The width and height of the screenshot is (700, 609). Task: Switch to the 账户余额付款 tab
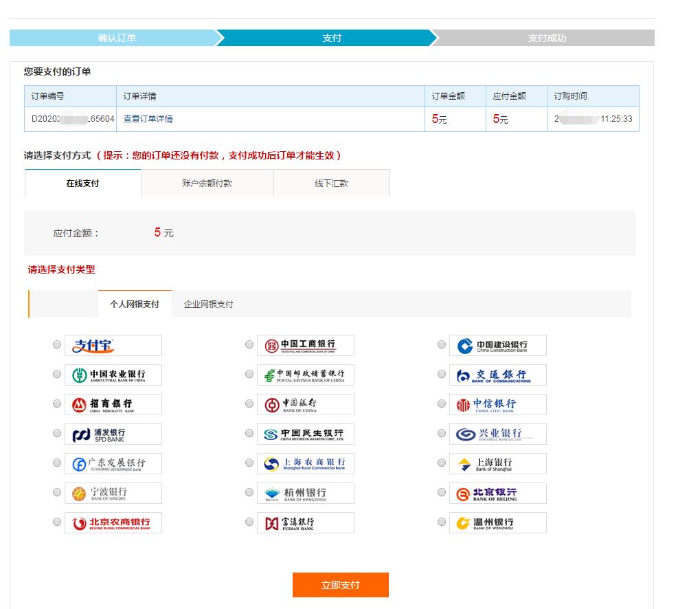point(207,184)
